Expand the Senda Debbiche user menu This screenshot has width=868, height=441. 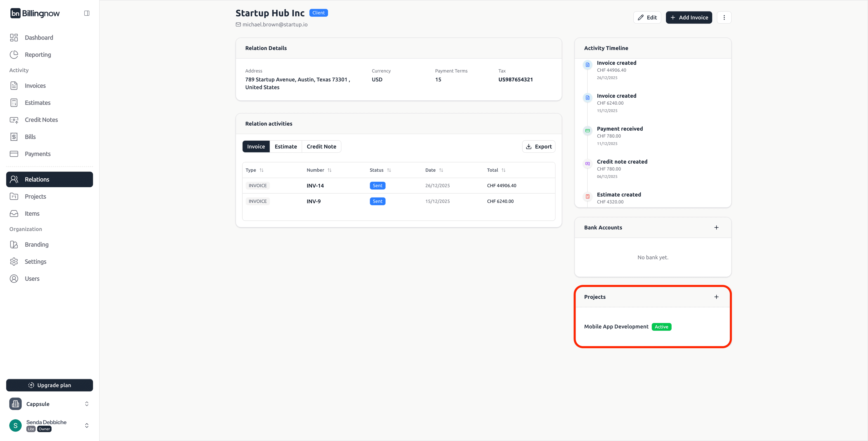pyautogui.click(x=87, y=425)
